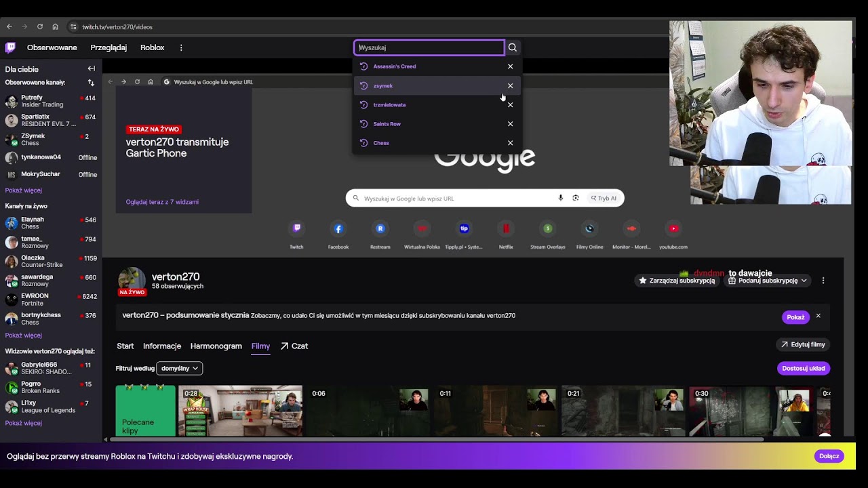Click the home icon beside the twitch.tv address
The height and width of the screenshot is (488, 868).
coord(56,27)
